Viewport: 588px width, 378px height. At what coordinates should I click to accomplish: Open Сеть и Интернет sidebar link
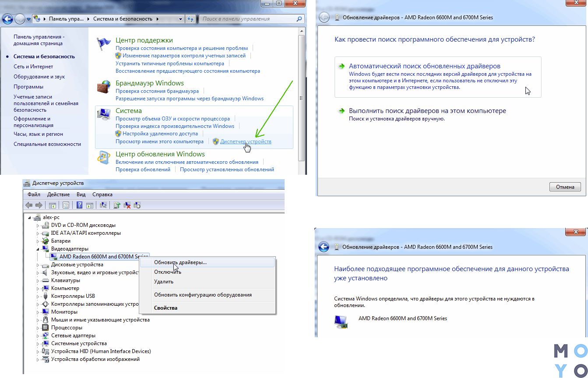tap(33, 67)
